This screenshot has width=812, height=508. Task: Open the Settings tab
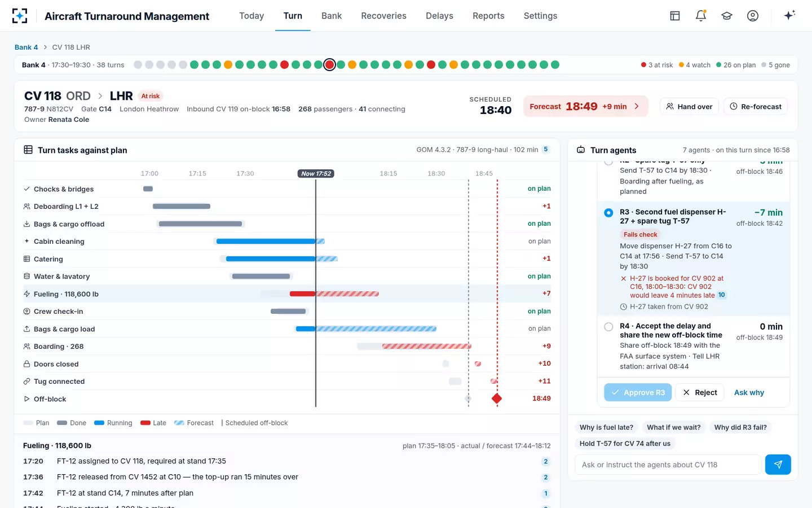coord(540,16)
